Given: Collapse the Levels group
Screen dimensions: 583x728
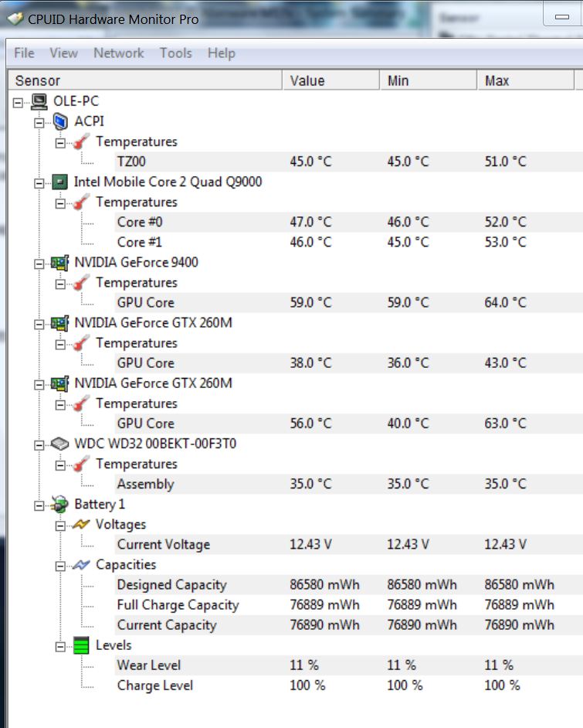Looking at the screenshot, I should tap(61, 647).
